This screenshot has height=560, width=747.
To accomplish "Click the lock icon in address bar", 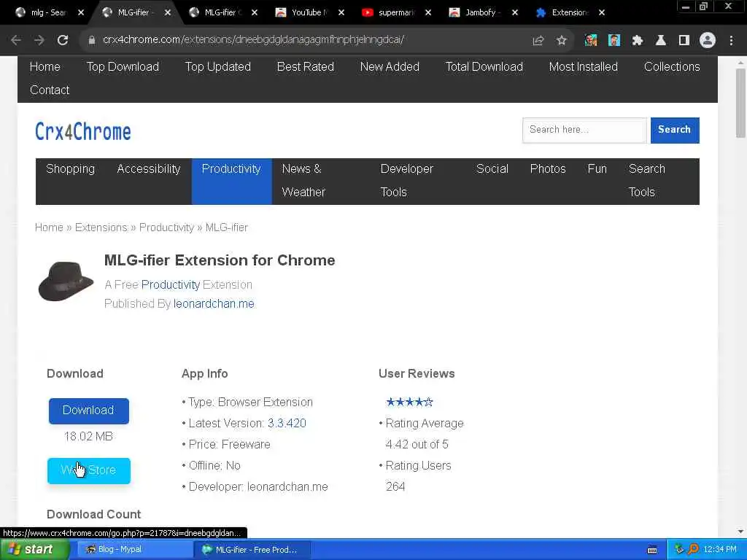I will tap(91, 40).
